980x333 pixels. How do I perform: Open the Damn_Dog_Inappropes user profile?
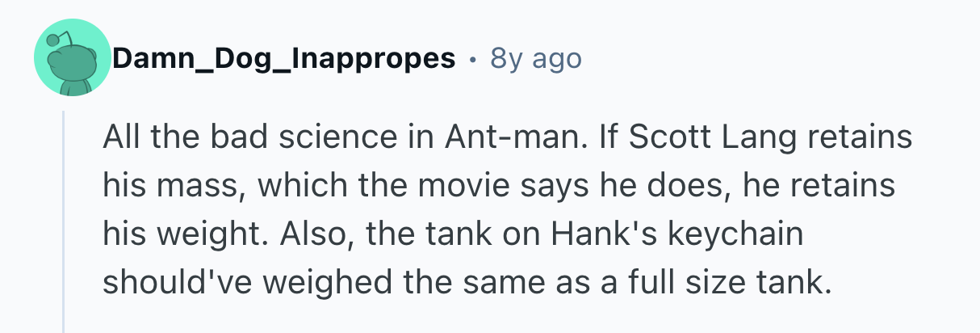point(283,59)
